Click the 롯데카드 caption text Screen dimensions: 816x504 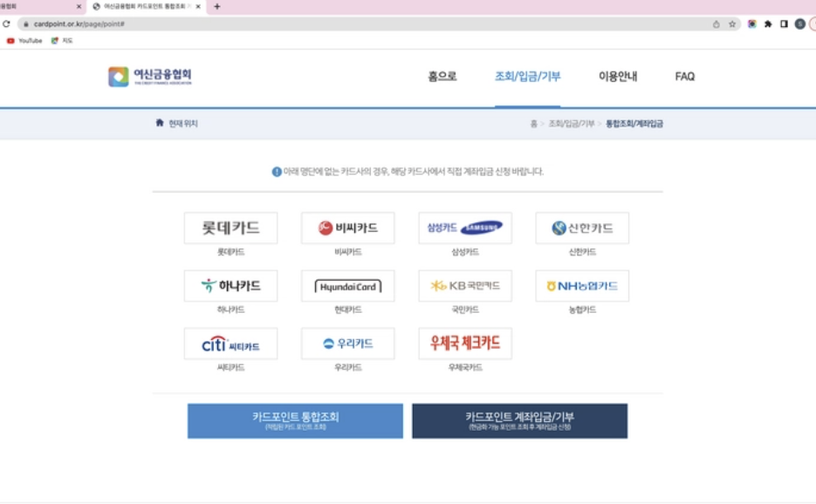tap(230, 252)
